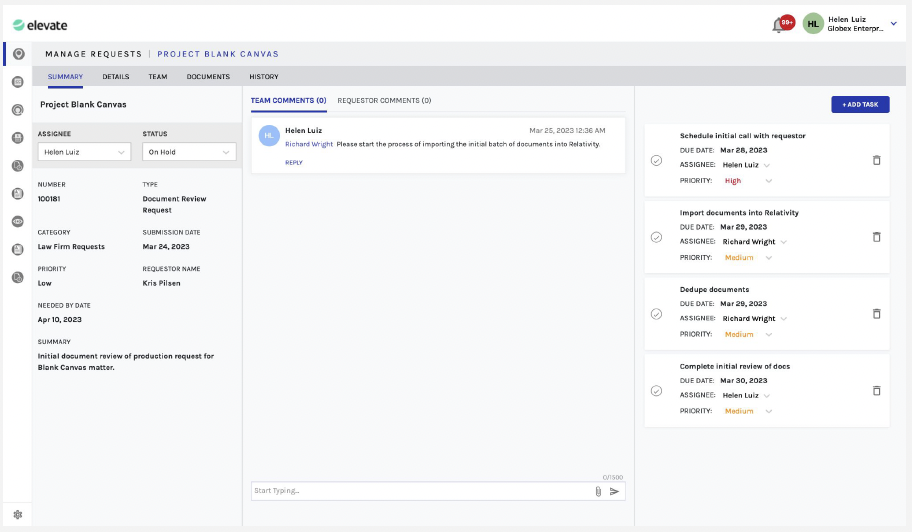The image size is (912, 532).
Task: Change priority of Dedupe documents task
Action: [749, 334]
